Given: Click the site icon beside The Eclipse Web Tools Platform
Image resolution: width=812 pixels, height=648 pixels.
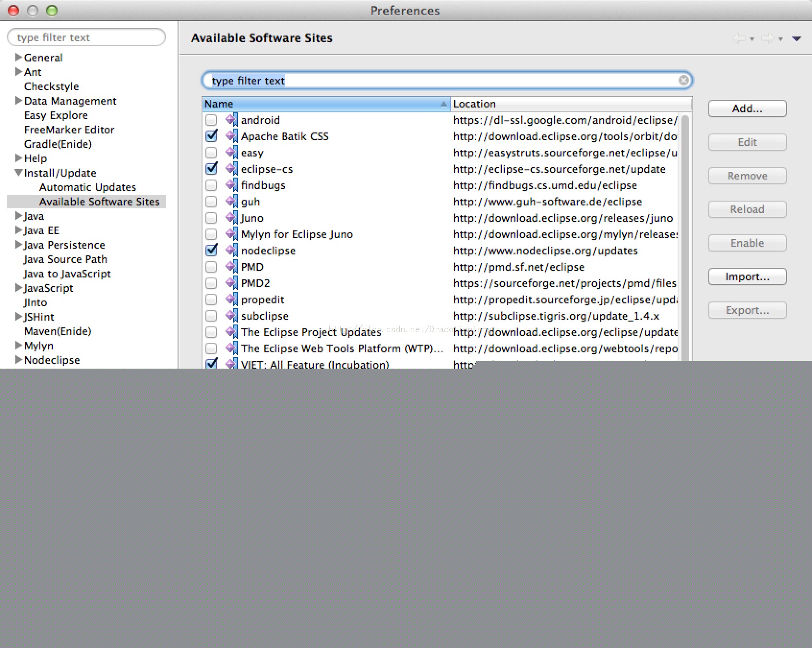Looking at the screenshot, I should click(232, 348).
